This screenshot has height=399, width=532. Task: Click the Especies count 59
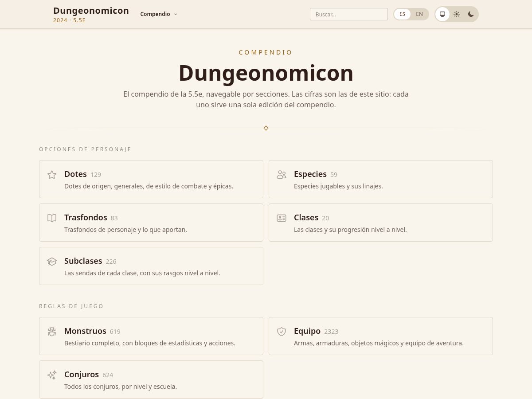334,175
